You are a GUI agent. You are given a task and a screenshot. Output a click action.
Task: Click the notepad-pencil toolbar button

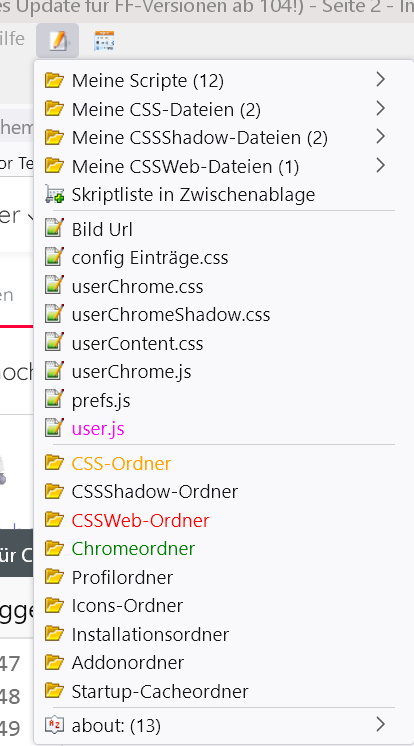click(58, 40)
